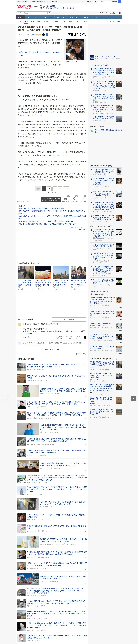Open the article's main photo thumbnail
138x644 pixels.
(75, 49)
